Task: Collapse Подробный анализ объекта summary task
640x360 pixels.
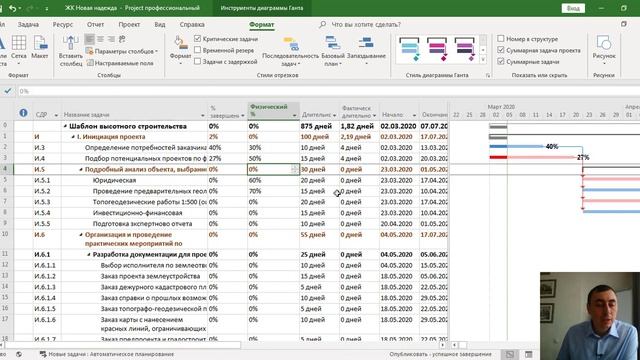Action: 81,169
